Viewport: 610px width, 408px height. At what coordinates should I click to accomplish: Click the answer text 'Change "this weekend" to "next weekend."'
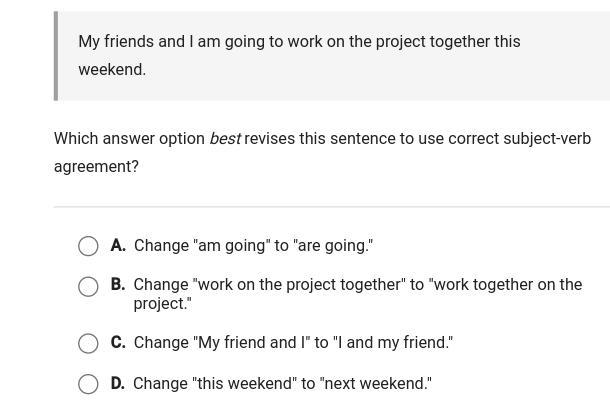coord(282,383)
